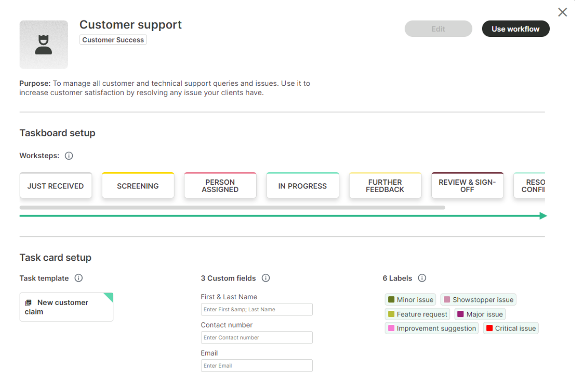Click the info icon beside Task template

tap(78, 278)
